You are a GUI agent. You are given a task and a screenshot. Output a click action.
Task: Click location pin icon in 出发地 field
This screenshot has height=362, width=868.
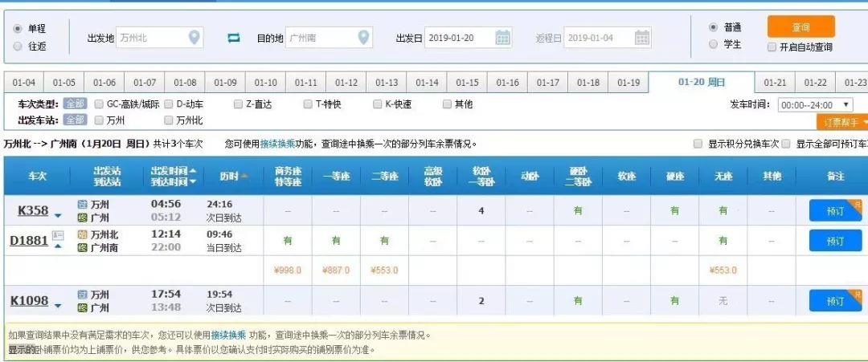[x=194, y=38]
